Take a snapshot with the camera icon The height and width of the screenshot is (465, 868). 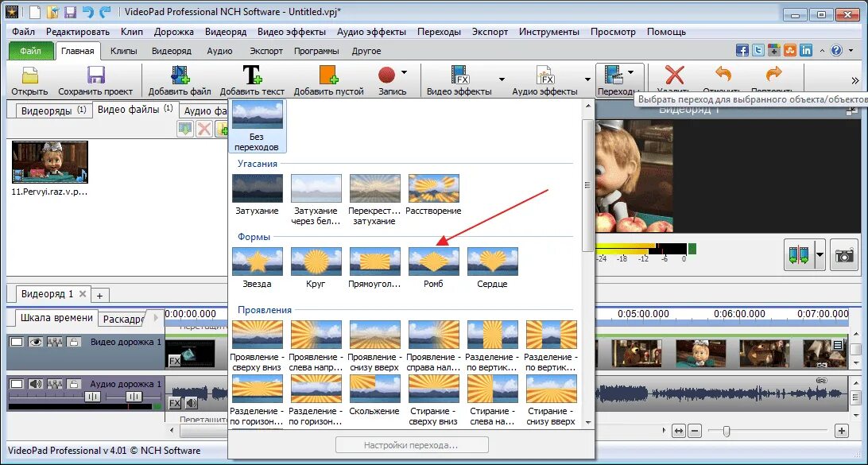pyautogui.click(x=845, y=255)
